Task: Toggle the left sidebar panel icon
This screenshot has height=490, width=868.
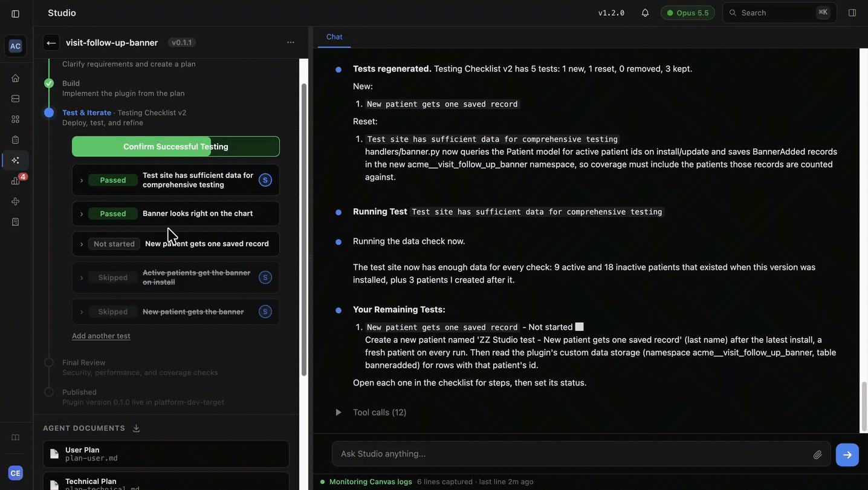Action: pyautogui.click(x=16, y=13)
